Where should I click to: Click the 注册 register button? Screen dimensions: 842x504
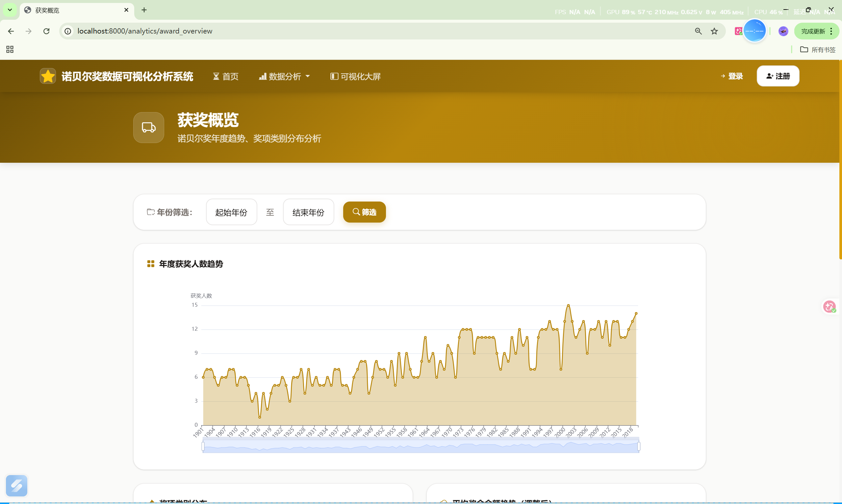(778, 76)
